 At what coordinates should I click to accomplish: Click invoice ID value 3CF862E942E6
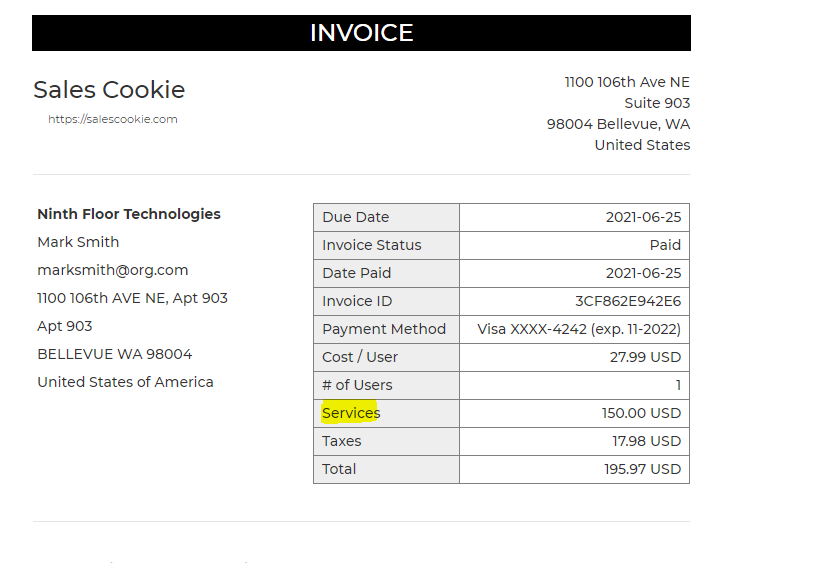click(x=628, y=301)
